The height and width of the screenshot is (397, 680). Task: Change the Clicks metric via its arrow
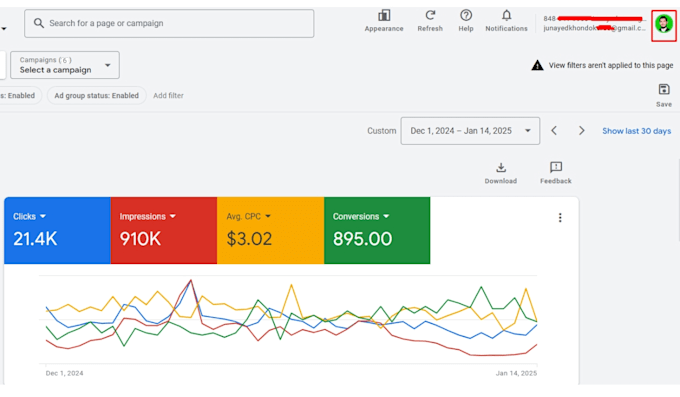42,216
